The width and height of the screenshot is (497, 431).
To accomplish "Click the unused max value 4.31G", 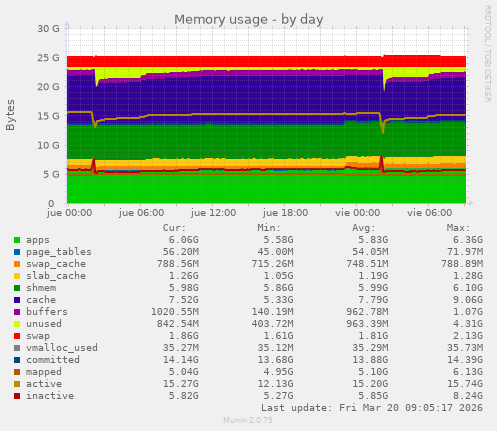I will click(468, 324).
